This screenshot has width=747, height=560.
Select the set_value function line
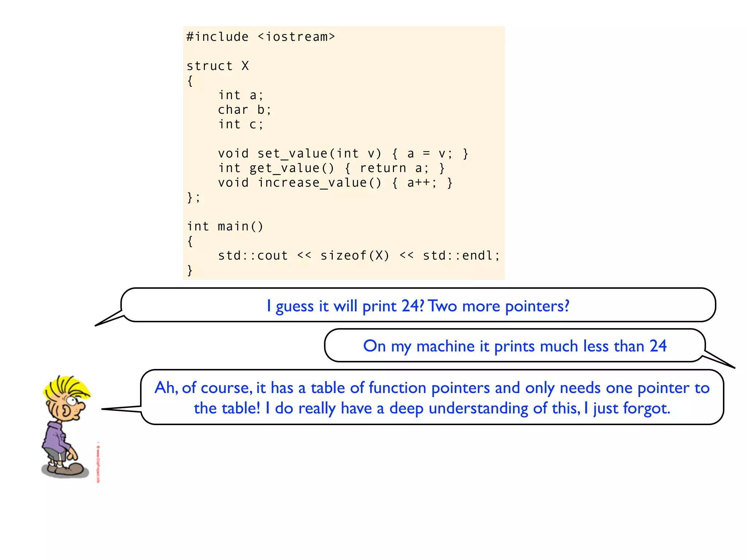pos(343,153)
